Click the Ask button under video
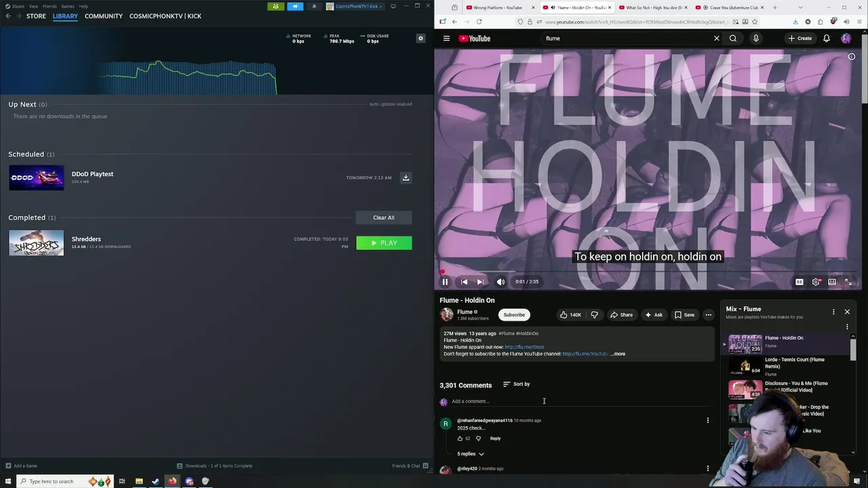 tap(654, 314)
